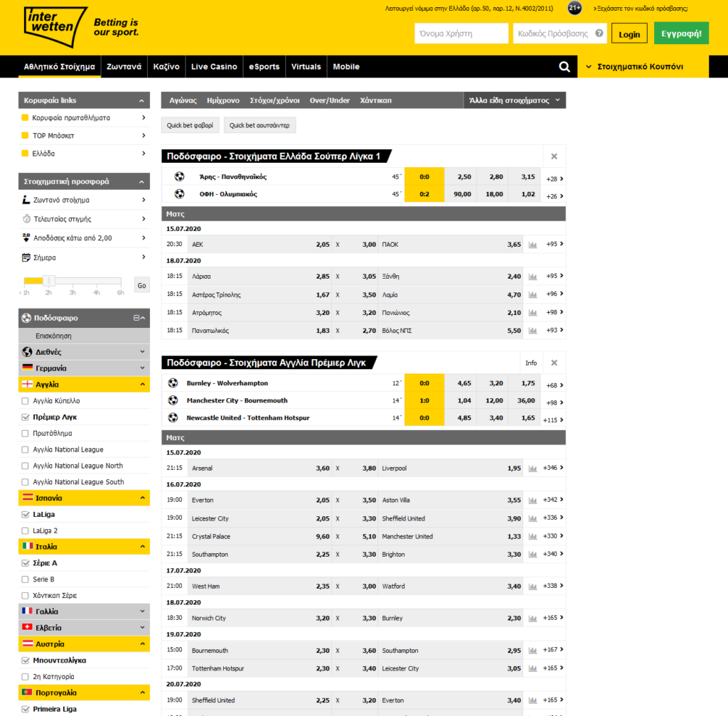Select Arsenal win odds 3,60
Image resolution: width=728 pixels, height=716 pixels.
(x=323, y=469)
